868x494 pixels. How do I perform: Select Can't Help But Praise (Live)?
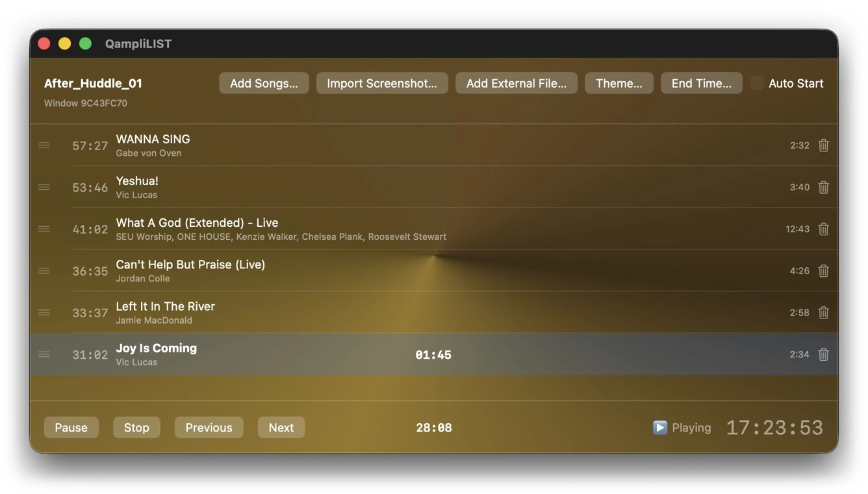tap(190, 265)
